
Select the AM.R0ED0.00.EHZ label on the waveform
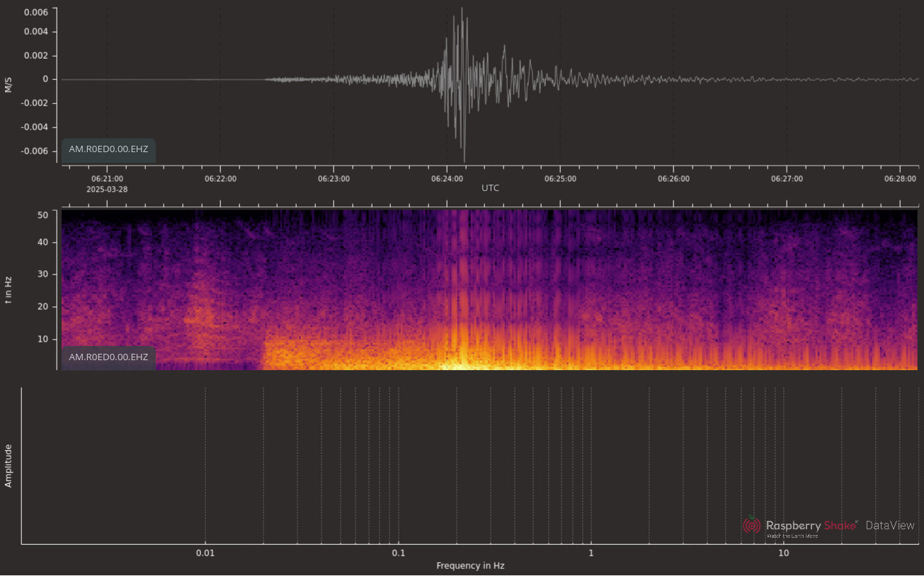(108, 149)
